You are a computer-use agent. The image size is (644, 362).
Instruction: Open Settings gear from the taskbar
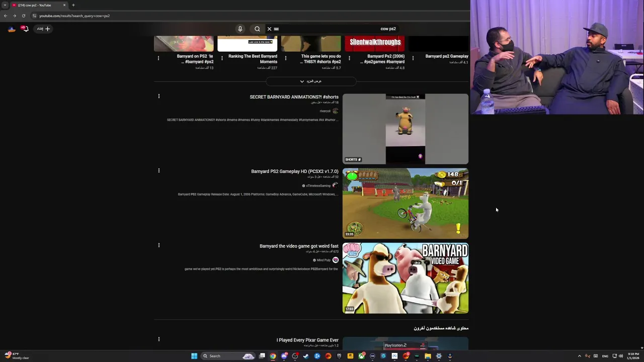tap(439, 356)
